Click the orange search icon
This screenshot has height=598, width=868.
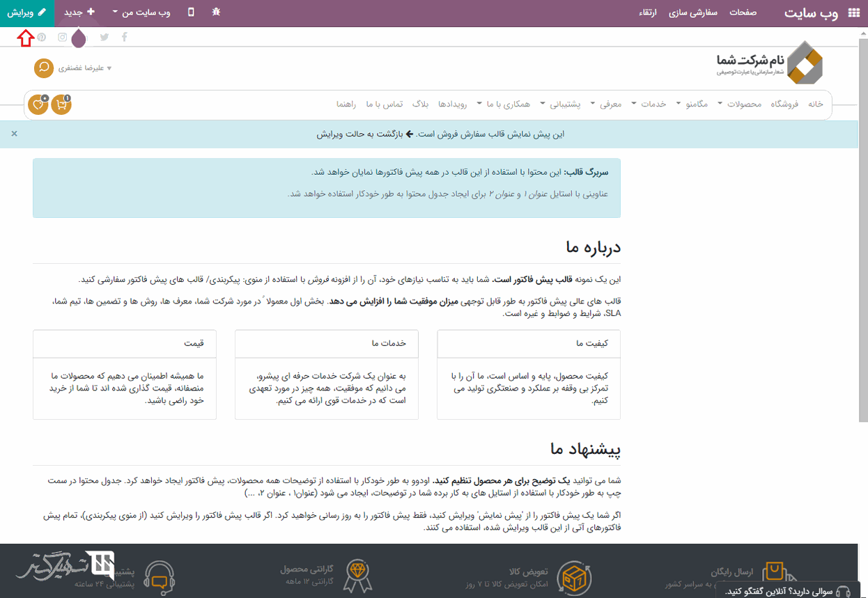[x=44, y=68]
